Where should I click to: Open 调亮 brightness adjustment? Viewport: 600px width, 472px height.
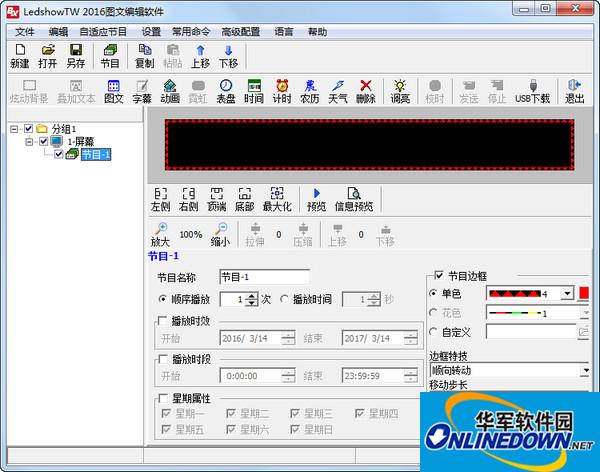pos(400,91)
